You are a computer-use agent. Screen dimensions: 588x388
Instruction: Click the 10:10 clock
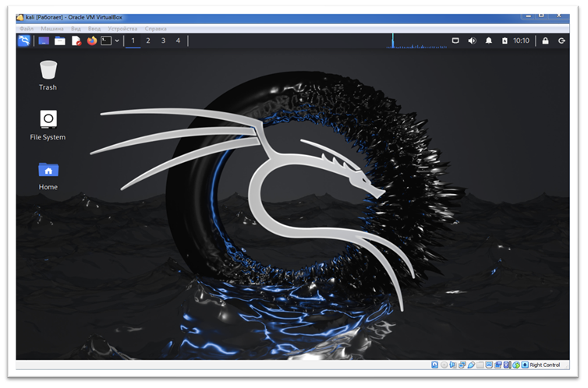[521, 41]
